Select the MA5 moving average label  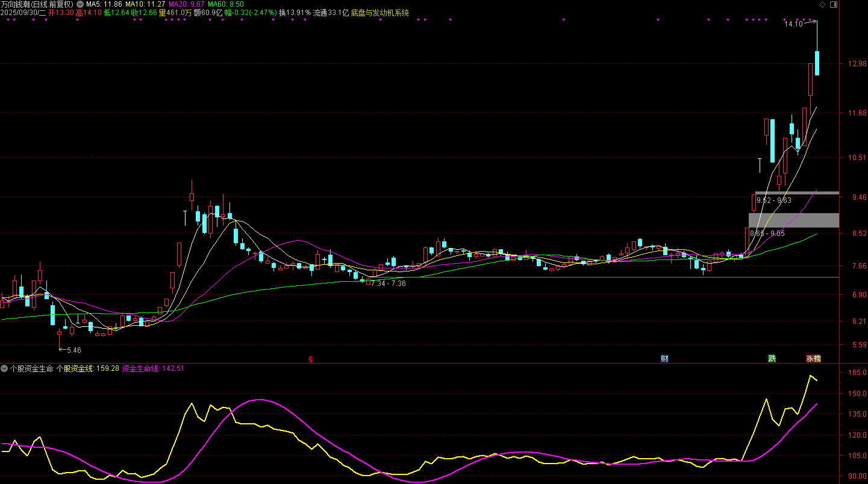coord(104,4)
